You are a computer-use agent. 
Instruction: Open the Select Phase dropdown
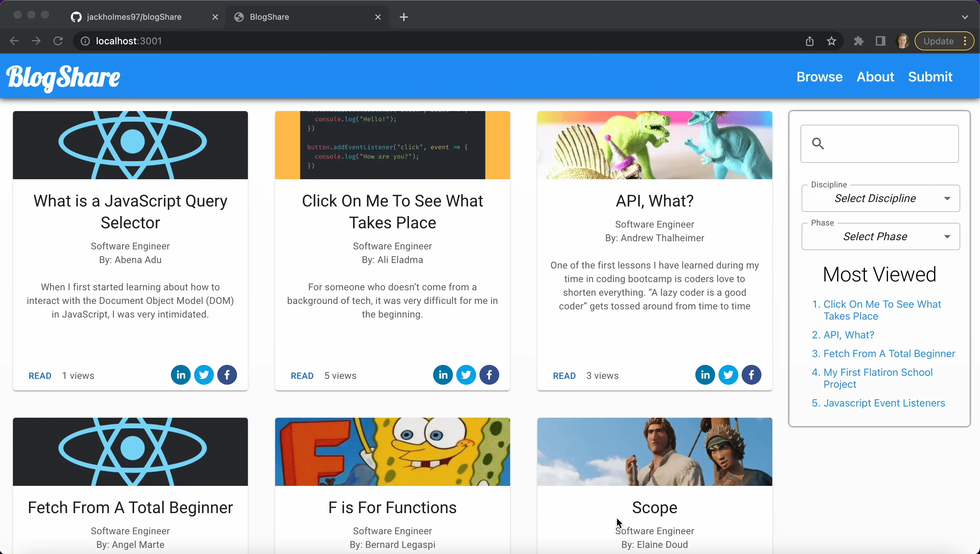(880, 236)
